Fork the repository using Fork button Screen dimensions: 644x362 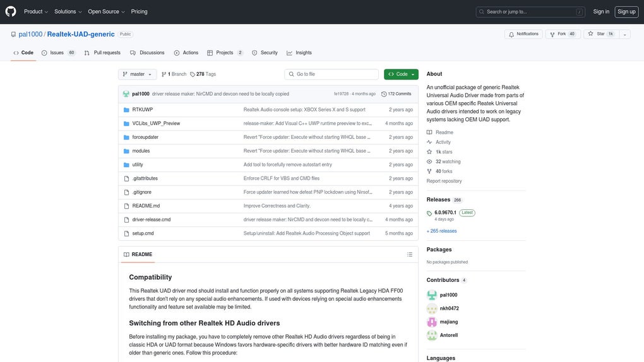pos(562,34)
